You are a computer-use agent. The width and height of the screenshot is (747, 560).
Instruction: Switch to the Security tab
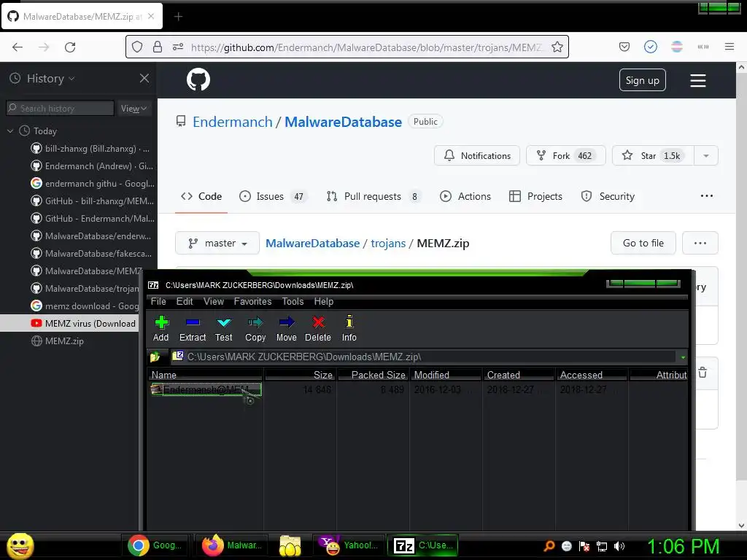(x=608, y=196)
